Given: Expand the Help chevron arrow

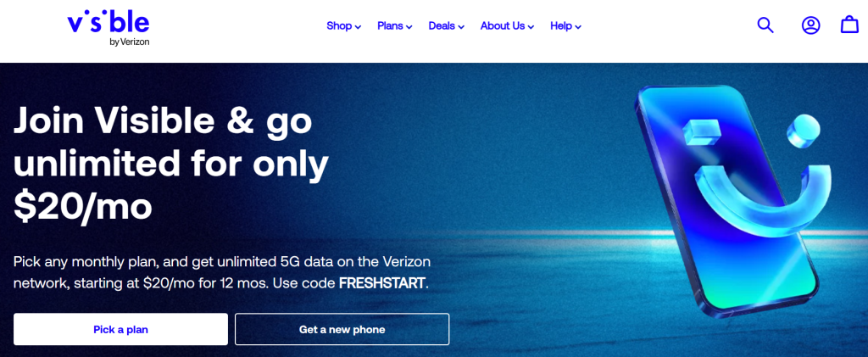Looking at the screenshot, I should click(x=578, y=26).
